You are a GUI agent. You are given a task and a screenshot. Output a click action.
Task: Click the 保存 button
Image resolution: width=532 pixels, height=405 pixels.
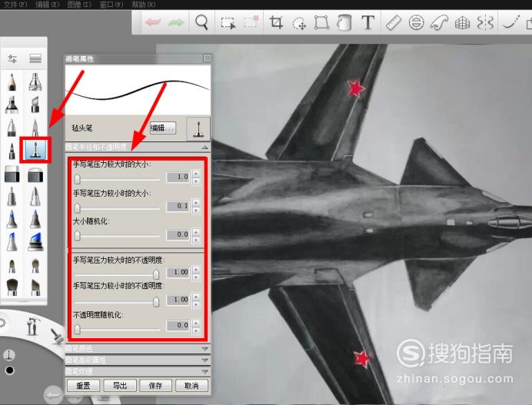click(156, 386)
